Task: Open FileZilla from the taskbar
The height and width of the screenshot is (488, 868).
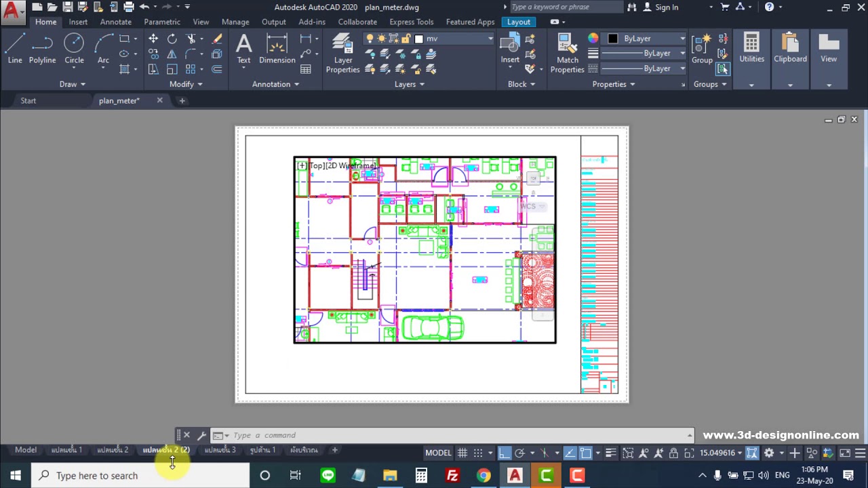Action: (452, 475)
